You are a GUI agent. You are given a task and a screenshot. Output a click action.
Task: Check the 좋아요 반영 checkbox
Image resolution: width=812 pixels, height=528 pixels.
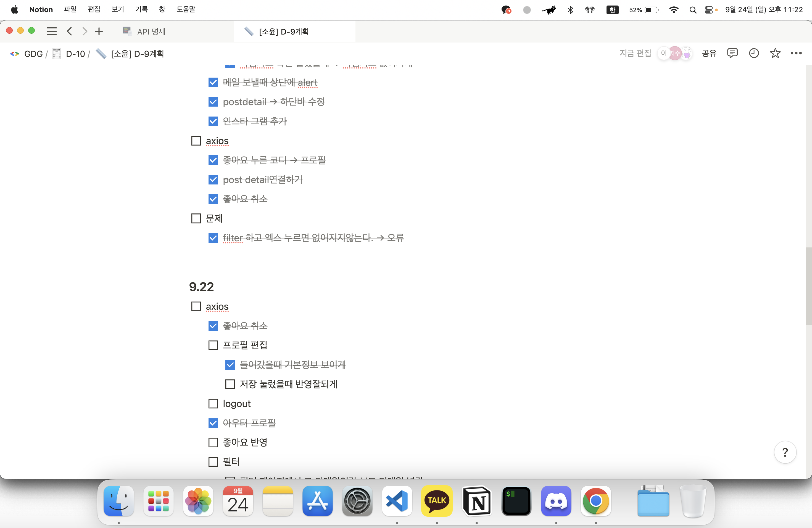213,442
